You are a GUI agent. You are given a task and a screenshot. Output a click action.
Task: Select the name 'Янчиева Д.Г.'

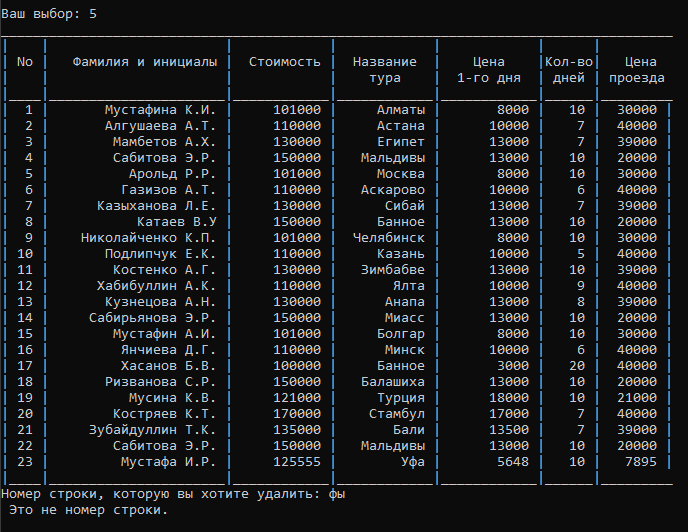(168, 350)
